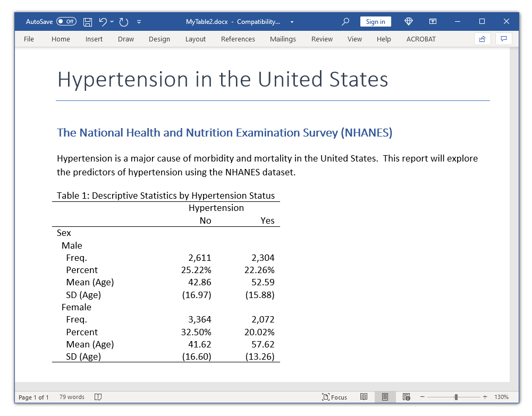Enable Focus mode

334,397
